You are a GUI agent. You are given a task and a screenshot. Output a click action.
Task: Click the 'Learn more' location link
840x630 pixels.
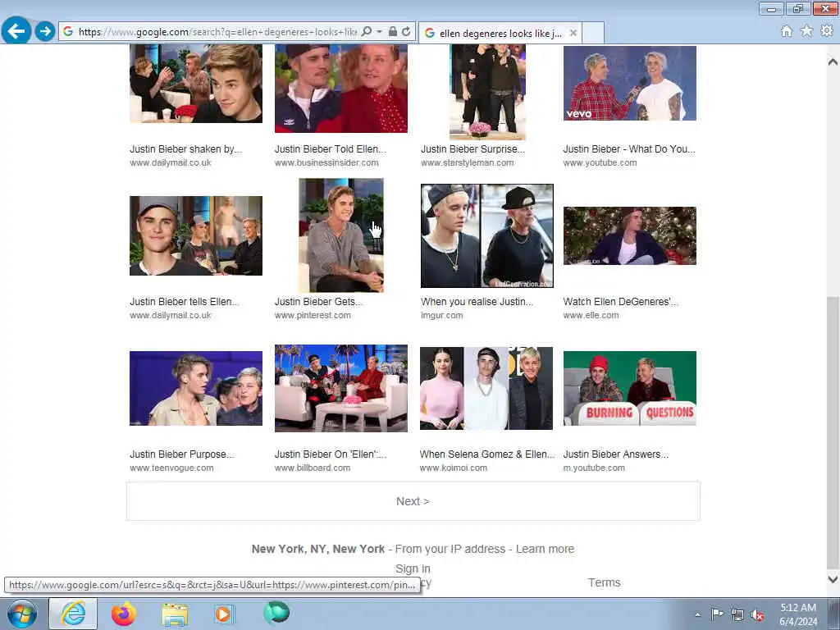[545, 549]
